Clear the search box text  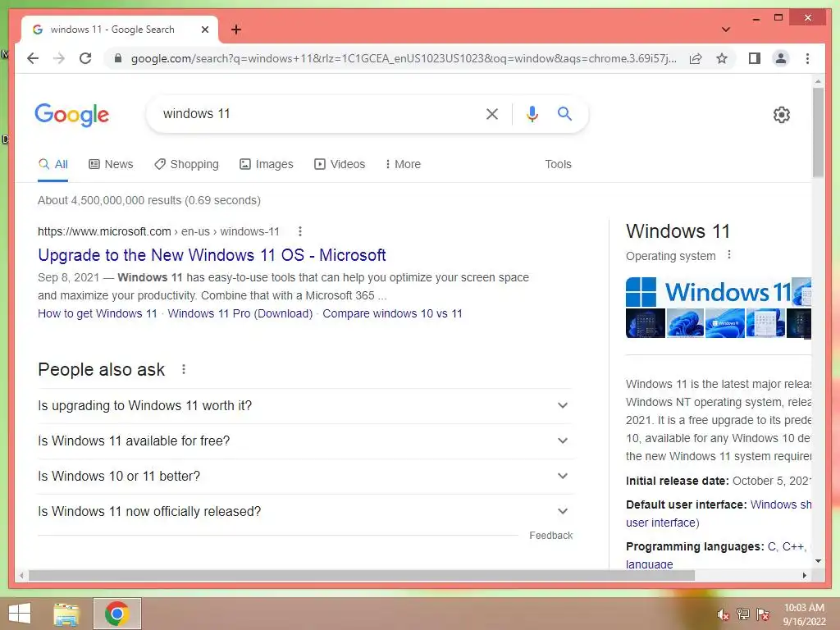pyautogui.click(x=492, y=113)
